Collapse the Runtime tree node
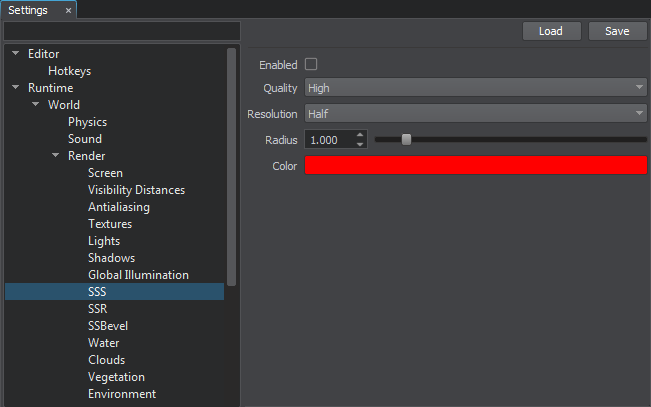This screenshot has width=651, height=407. click(x=16, y=88)
